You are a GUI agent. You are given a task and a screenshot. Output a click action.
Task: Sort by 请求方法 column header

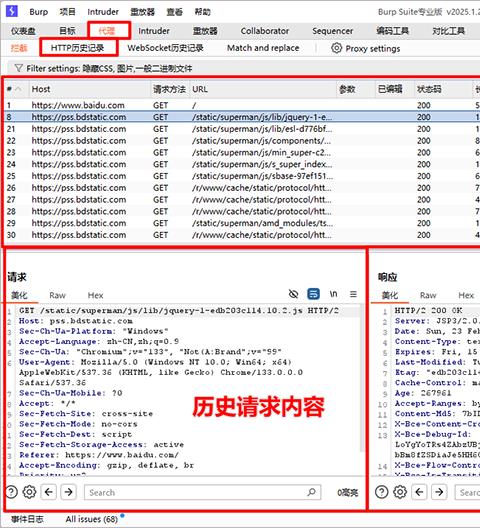coord(169,89)
